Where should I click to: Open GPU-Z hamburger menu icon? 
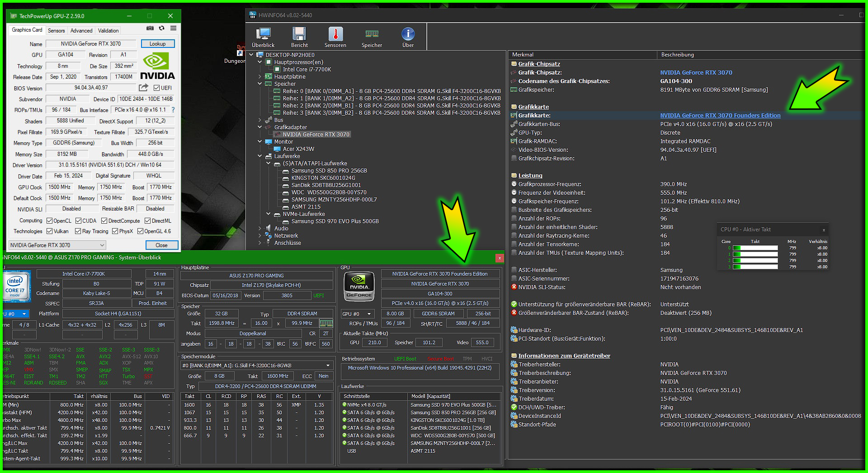[173, 28]
